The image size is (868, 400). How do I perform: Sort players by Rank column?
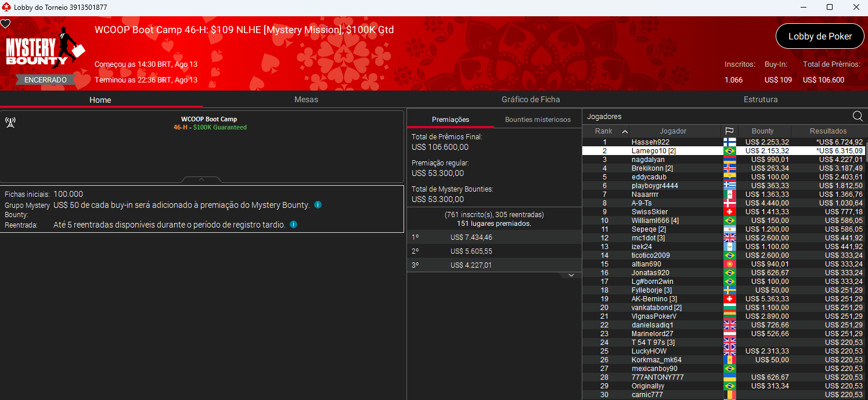(x=606, y=131)
